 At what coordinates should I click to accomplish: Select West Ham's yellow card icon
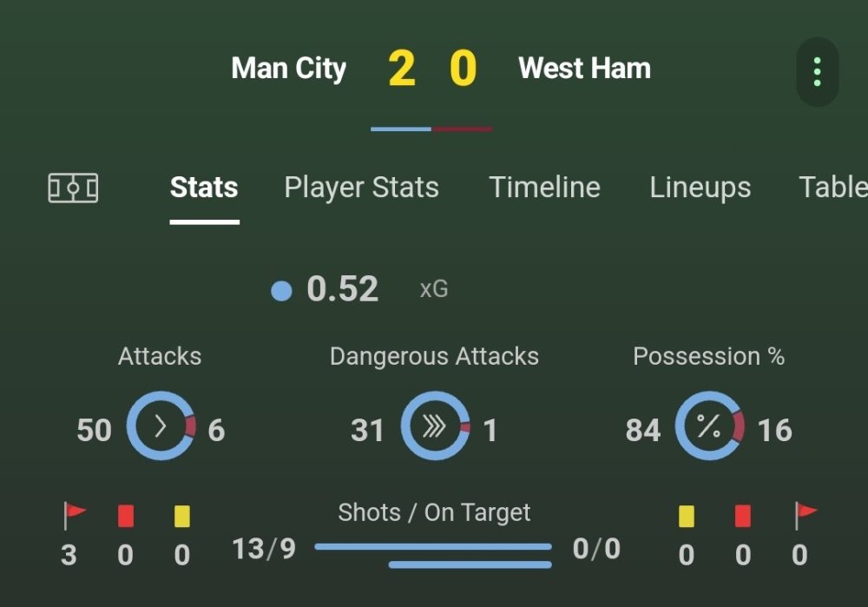click(x=687, y=516)
